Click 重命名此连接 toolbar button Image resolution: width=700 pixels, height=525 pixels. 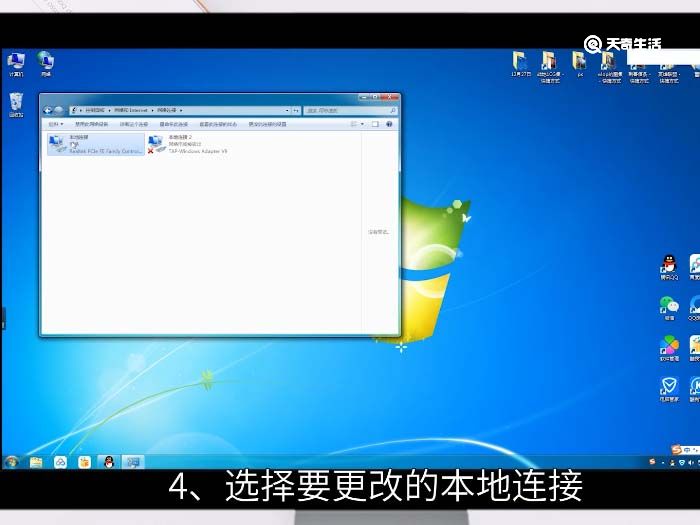(x=174, y=124)
